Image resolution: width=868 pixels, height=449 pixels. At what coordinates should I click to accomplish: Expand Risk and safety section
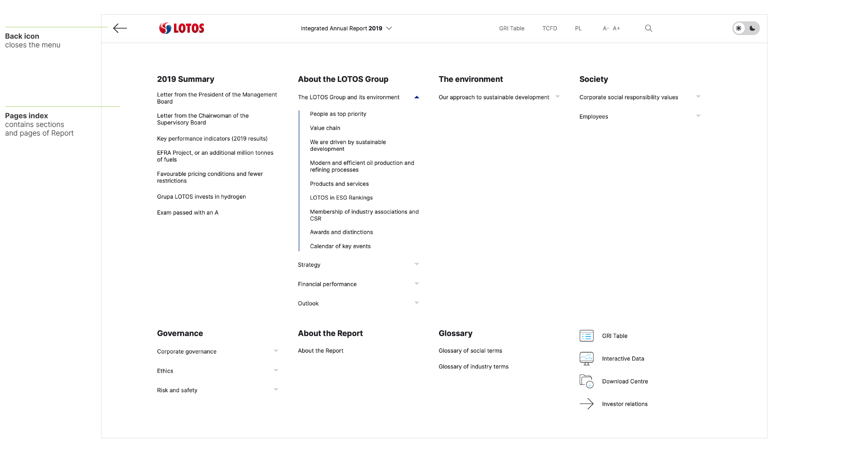(x=276, y=390)
